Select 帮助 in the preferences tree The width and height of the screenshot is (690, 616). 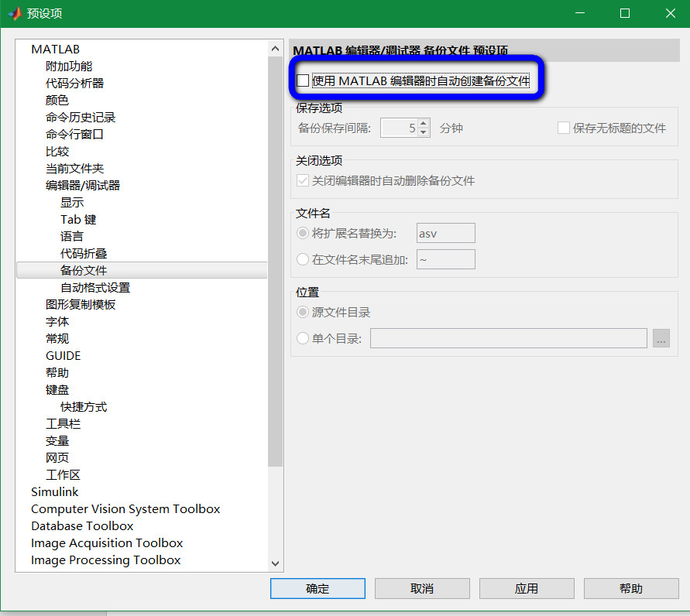tap(57, 373)
